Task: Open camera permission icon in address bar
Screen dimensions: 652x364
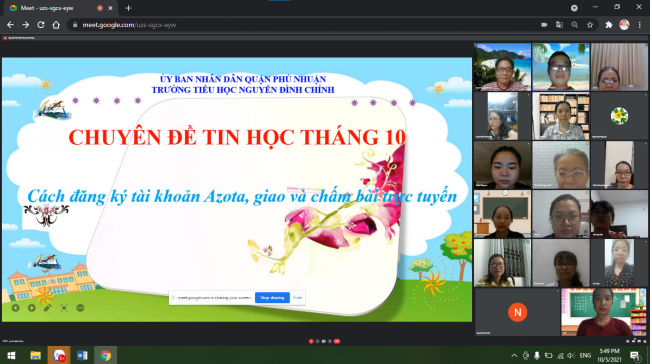Action: (544, 25)
